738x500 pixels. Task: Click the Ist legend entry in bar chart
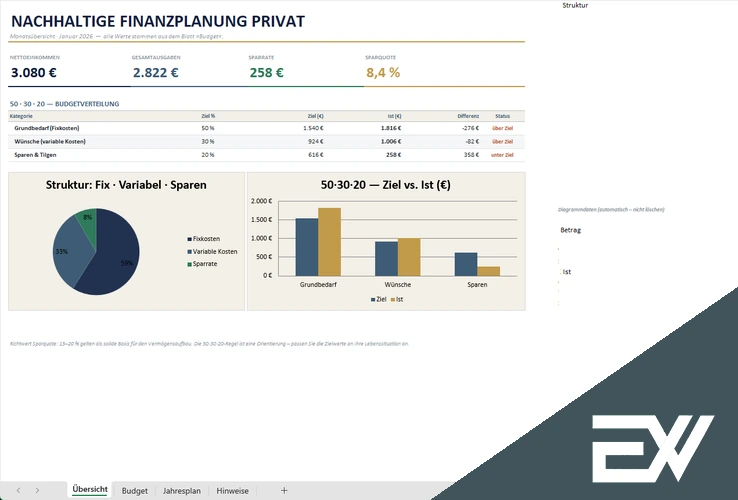[397, 299]
